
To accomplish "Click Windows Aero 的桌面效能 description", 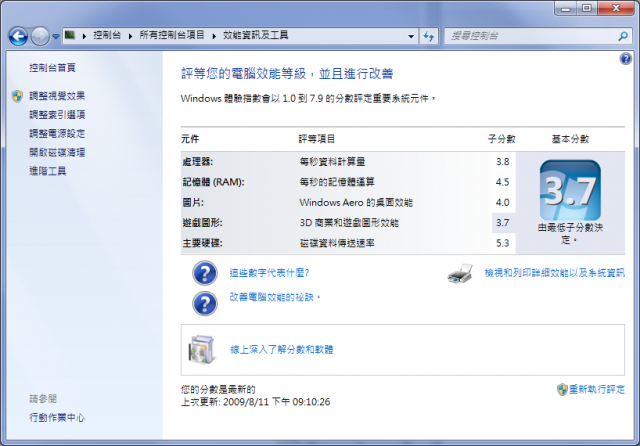I will [x=356, y=202].
